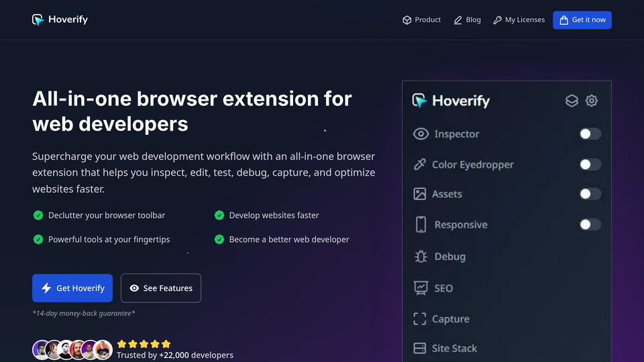
Task: Click the Trusted by +22,000 developers text
Action: click(x=175, y=355)
